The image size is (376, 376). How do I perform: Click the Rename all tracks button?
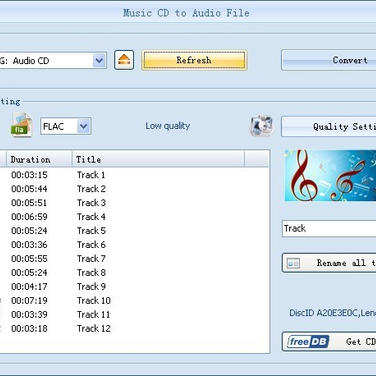point(329,263)
